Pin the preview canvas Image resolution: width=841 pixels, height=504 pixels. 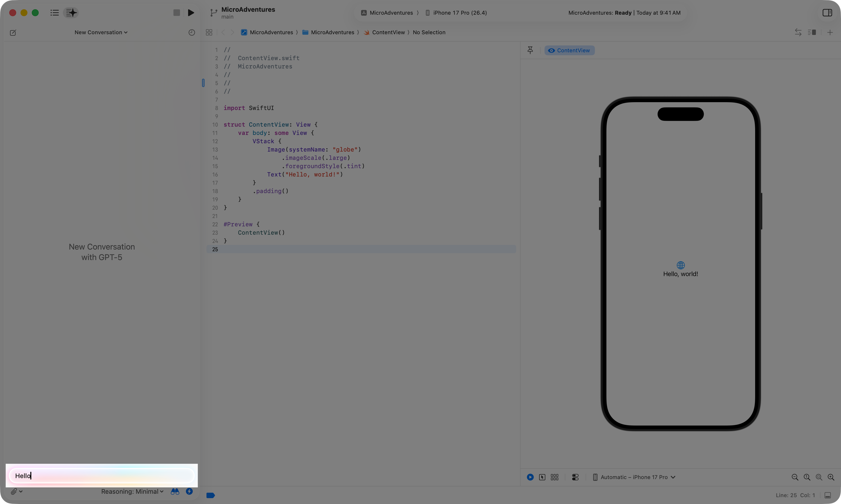click(530, 50)
